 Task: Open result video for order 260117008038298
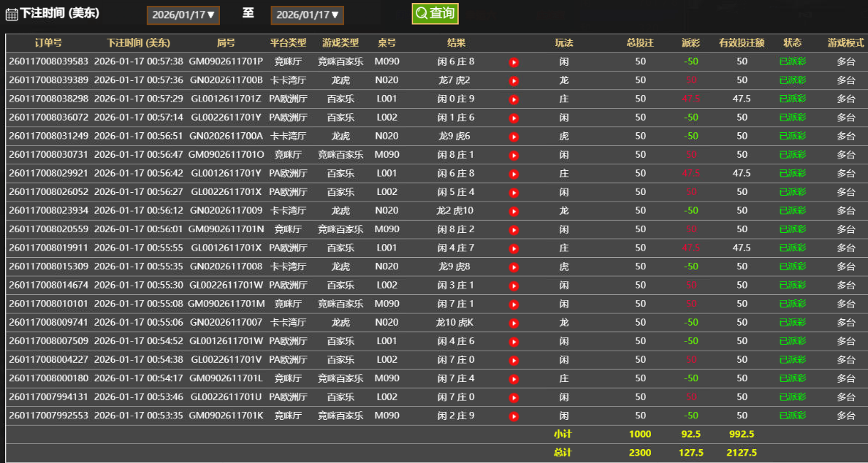514,99
